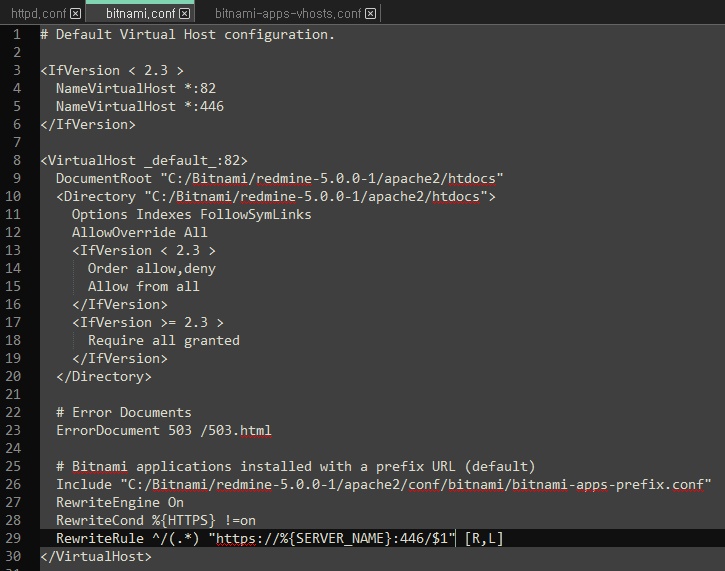The width and height of the screenshot is (725, 571).
Task: Click 'NameVirtualHost *:82' line
Action: (x=136, y=88)
